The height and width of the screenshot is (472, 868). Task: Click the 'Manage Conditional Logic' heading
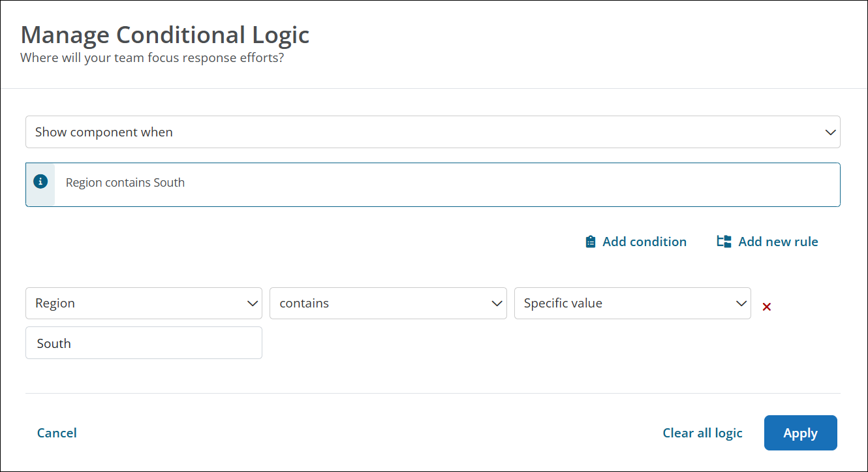165,35
